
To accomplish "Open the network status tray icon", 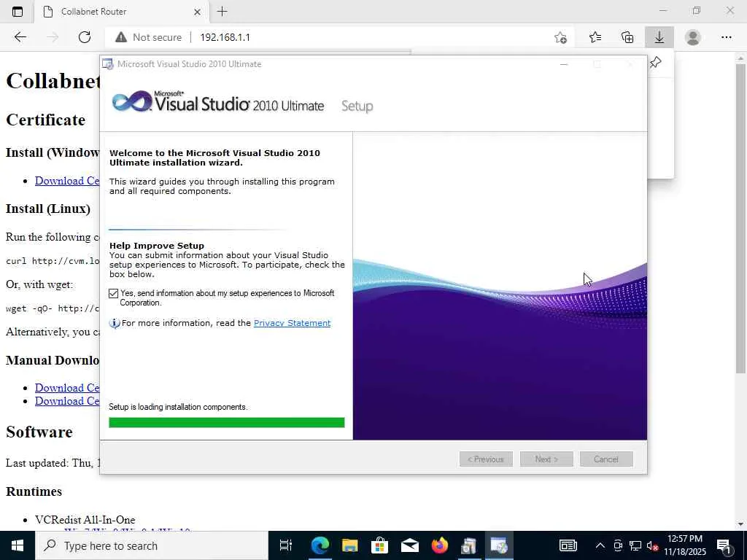I will (x=635, y=545).
